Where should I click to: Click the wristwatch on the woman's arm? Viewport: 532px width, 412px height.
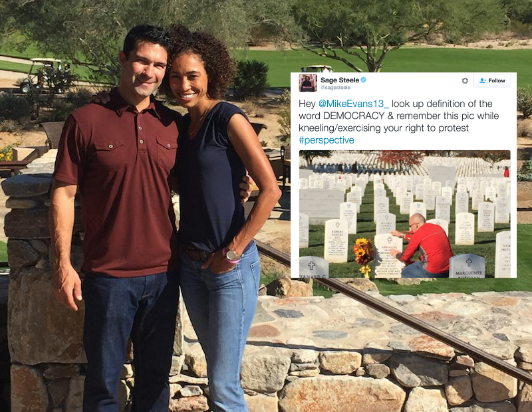click(x=232, y=255)
